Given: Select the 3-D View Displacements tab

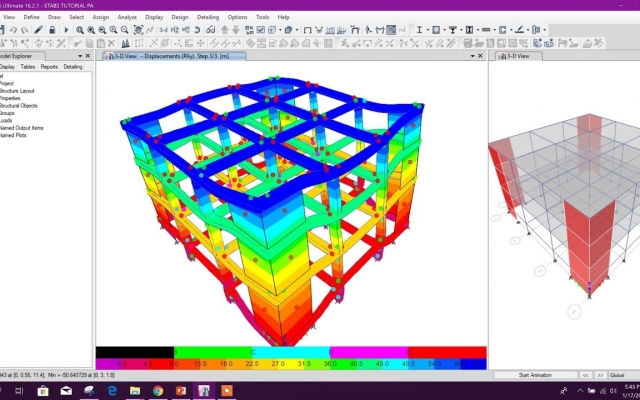Looking at the screenshot, I should 174,56.
